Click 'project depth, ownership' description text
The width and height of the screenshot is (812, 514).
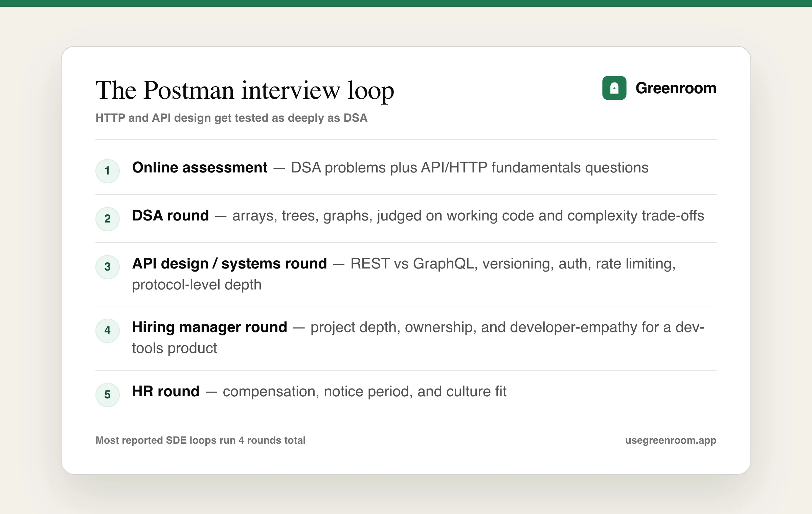pyautogui.click(x=507, y=327)
